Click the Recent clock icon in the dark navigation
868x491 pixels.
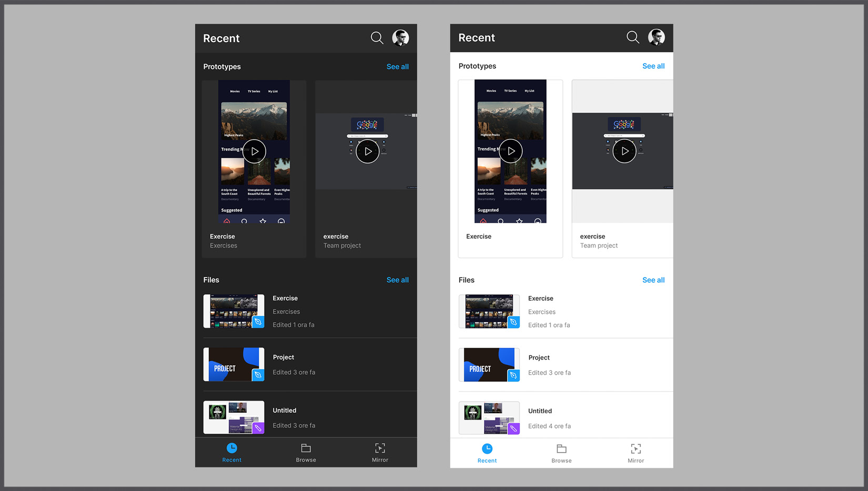point(232,448)
